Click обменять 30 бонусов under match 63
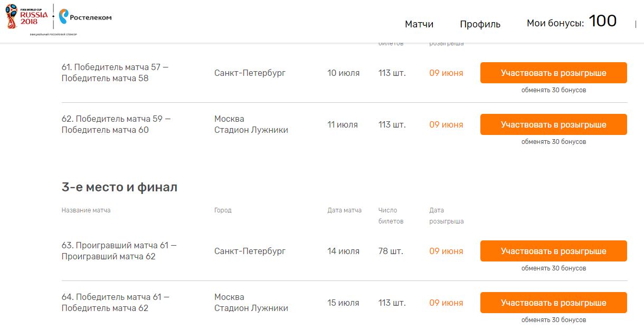This screenshot has height=330, width=644. [553, 268]
